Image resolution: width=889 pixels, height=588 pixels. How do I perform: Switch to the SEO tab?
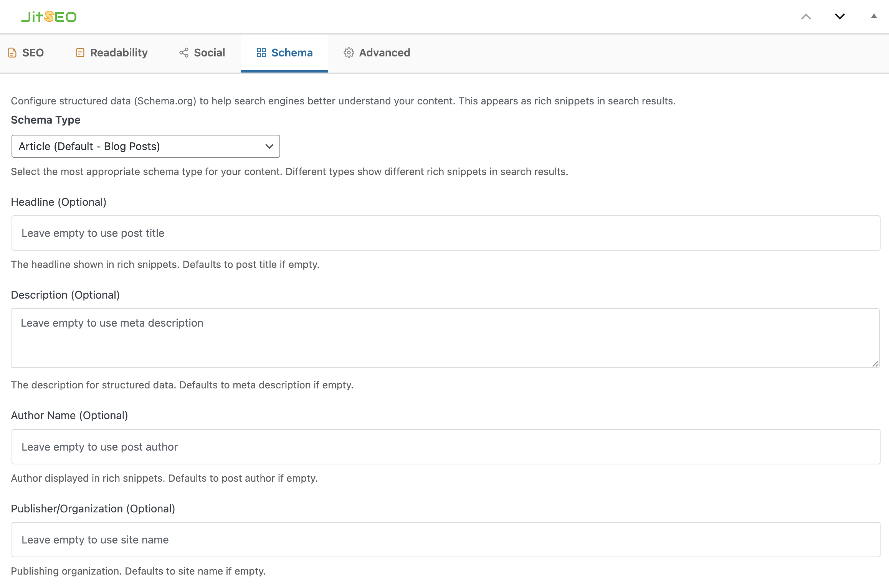[33, 53]
